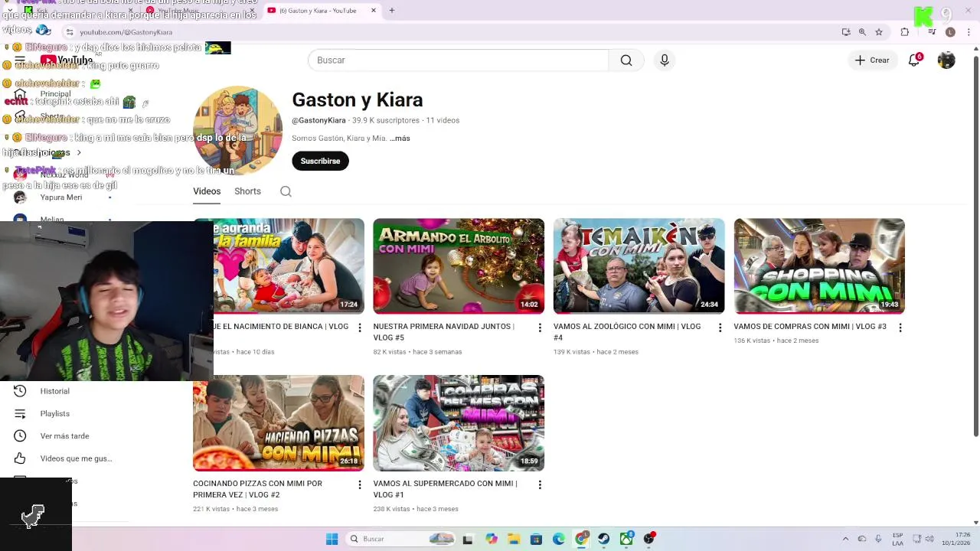Screen dimensions: 980x551
Task: Open Yapura Meri subscription channel
Action: click(x=61, y=197)
